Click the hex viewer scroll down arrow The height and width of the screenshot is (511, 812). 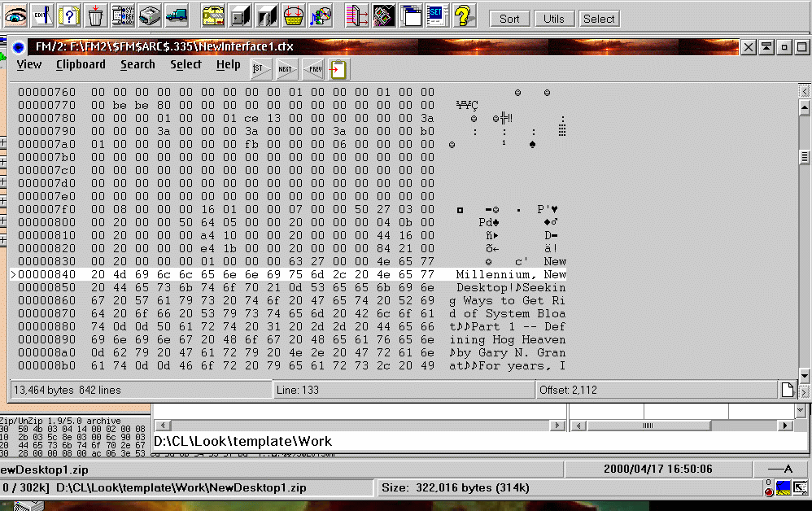click(804, 375)
